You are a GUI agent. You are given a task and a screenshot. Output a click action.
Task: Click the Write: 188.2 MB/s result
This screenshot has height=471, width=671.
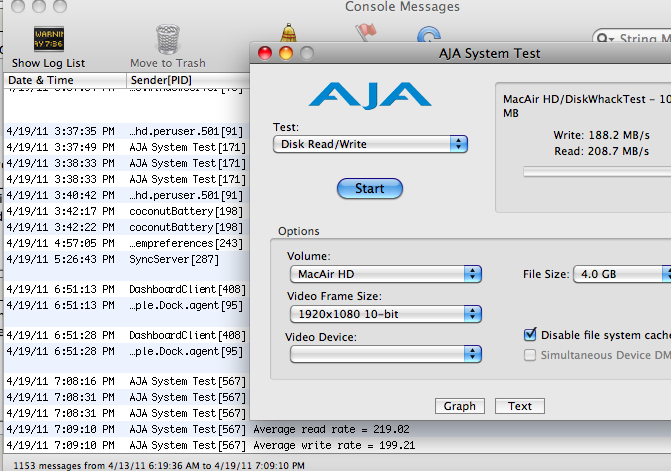click(x=601, y=135)
